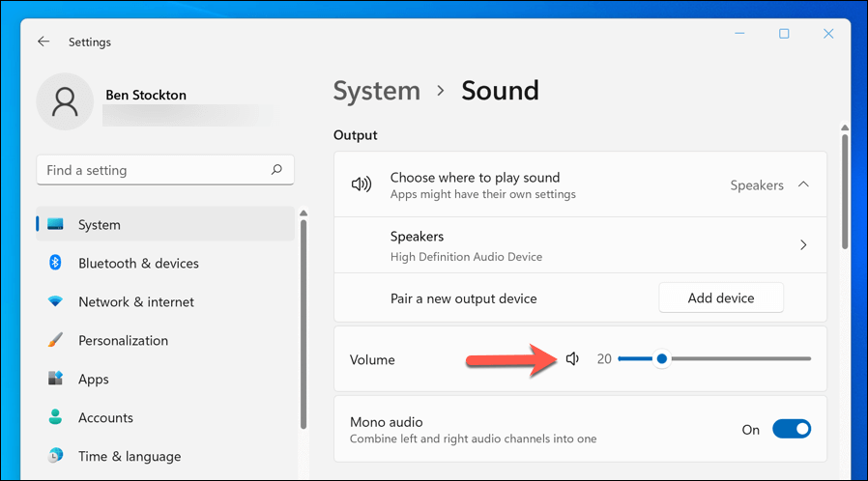
Task: Click the Find a setting search box
Action: pos(155,170)
